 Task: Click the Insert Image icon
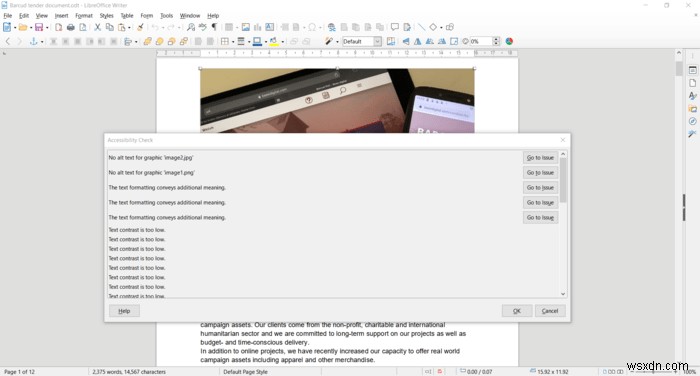click(246, 27)
